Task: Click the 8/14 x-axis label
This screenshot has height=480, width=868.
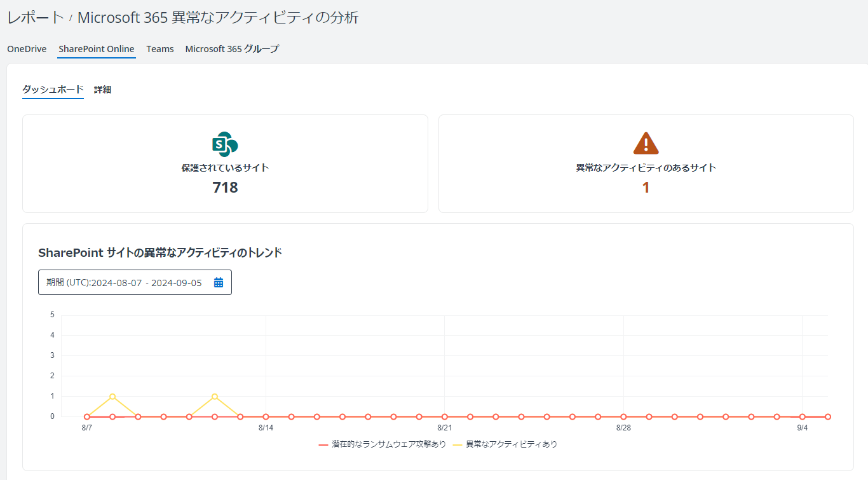Action: [x=266, y=428]
